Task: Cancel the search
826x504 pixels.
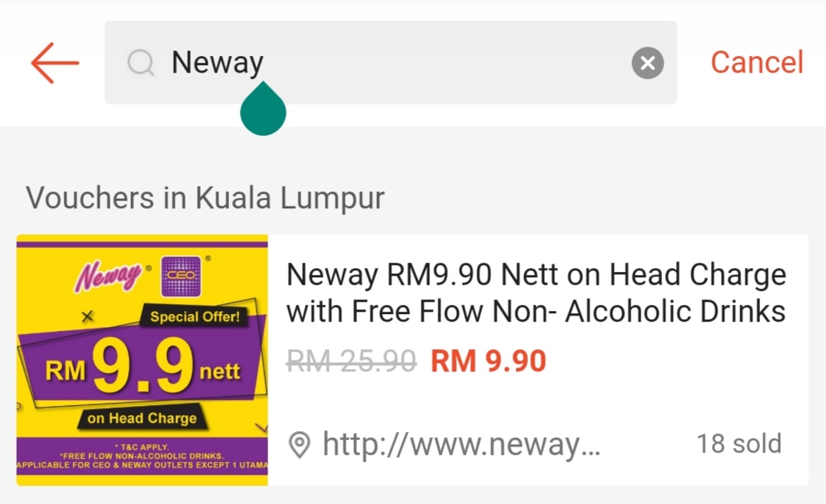Action: tap(756, 63)
